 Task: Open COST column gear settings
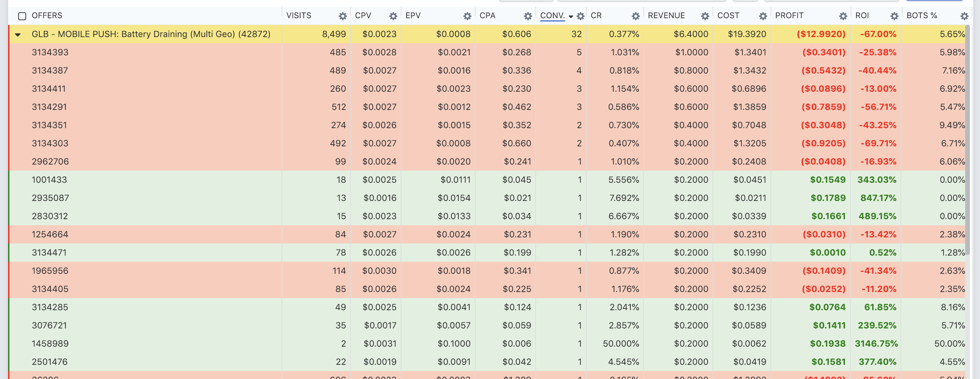point(763,16)
